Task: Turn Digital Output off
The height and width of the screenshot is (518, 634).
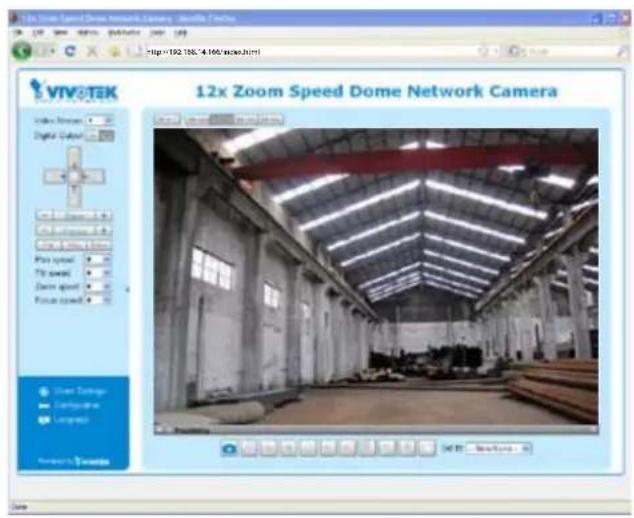Action: 107,136
